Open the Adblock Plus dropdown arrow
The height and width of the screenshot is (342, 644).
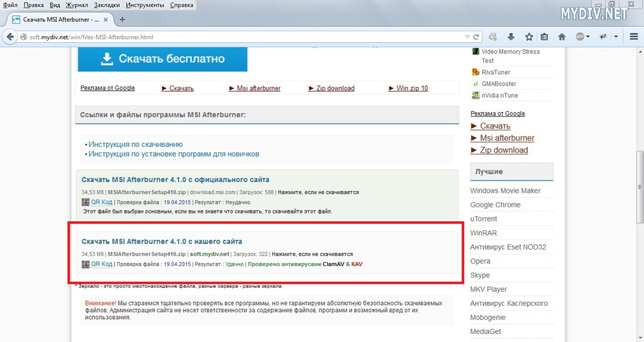(588, 37)
